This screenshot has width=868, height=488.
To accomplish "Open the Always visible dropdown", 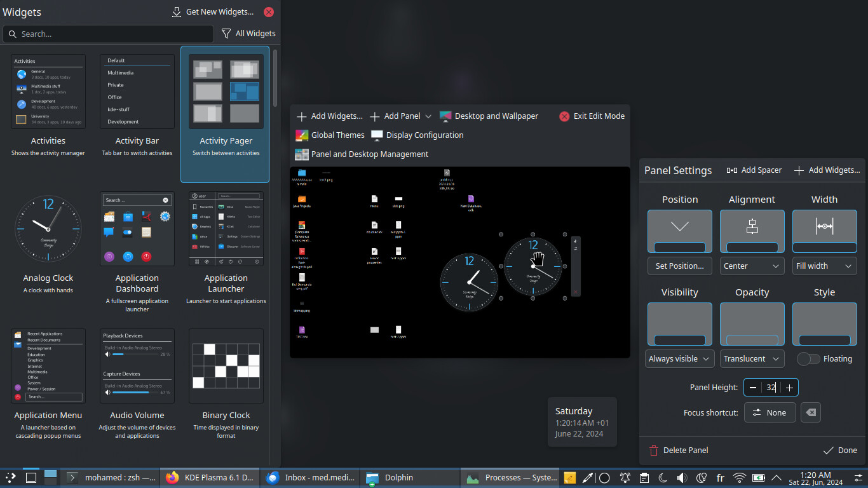I will click(x=680, y=359).
